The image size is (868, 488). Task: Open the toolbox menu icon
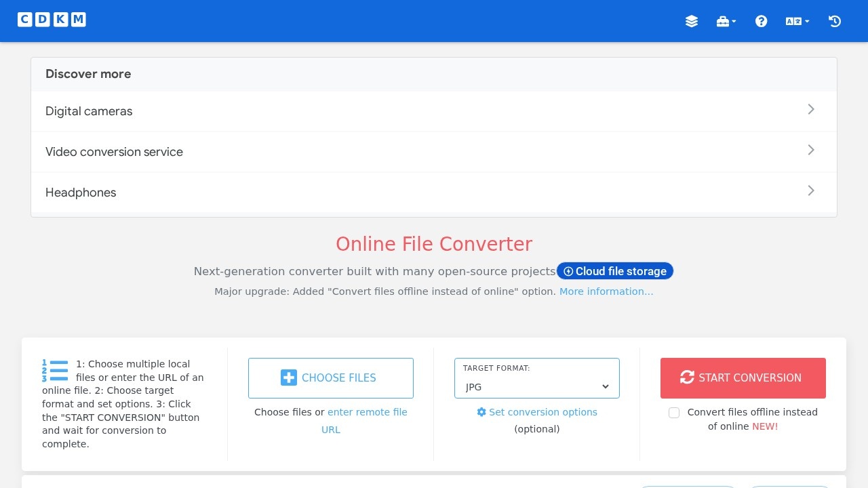[x=726, y=21]
